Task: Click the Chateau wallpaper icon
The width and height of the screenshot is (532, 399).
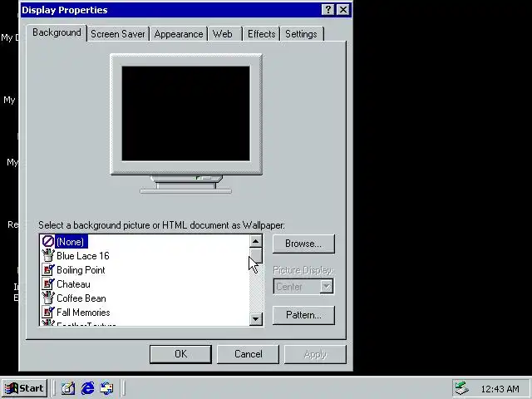Action: click(x=48, y=284)
